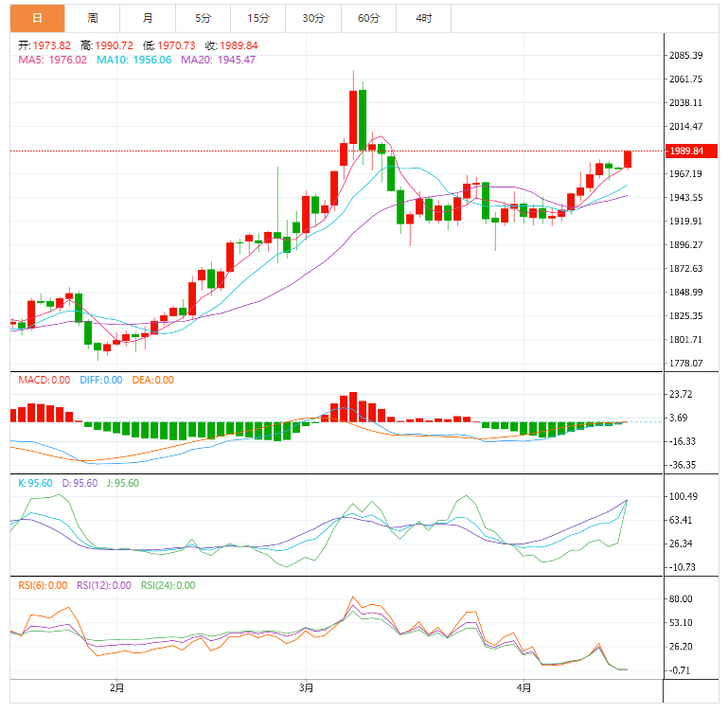Open the 4时 interval tab
The height and width of the screenshot is (713, 728).
(x=423, y=19)
